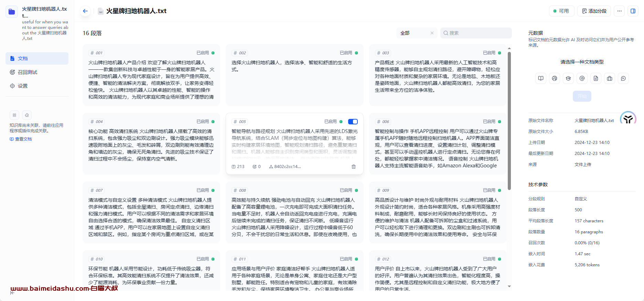Screen dimensions: 644x301
Task: Go back using the left arrow button
Action: [85, 11]
